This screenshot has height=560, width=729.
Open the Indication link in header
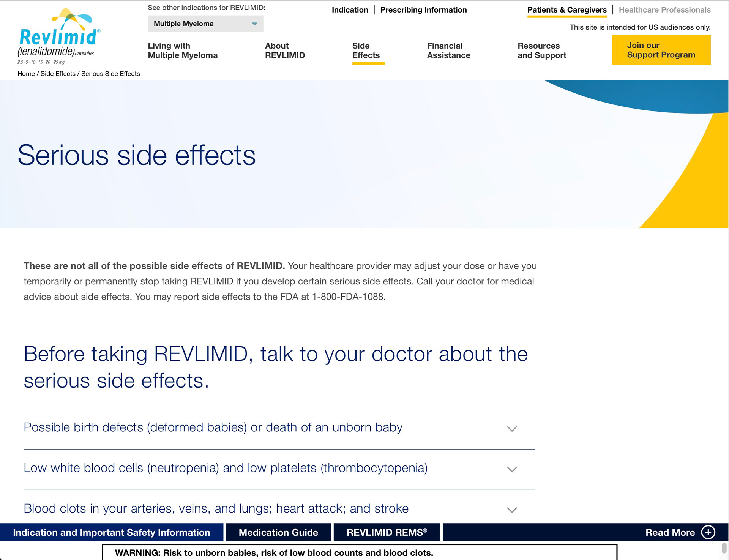pyautogui.click(x=350, y=10)
